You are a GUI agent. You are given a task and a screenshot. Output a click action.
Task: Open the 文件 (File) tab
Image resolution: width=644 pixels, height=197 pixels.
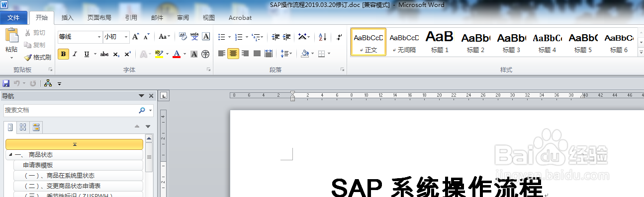(14, 17)
